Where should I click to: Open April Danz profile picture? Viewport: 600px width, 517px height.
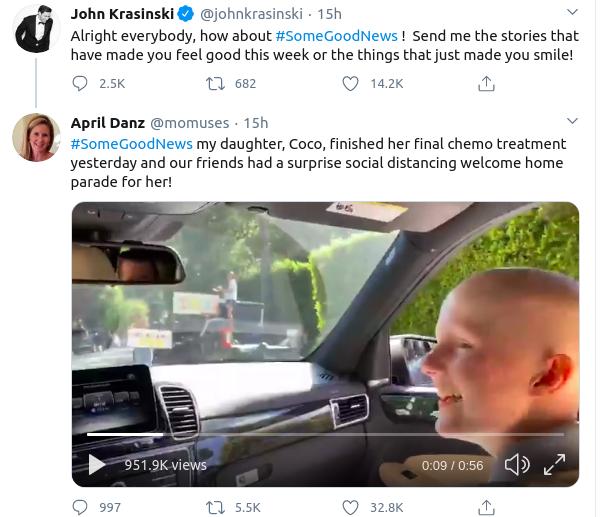(36, 137)
